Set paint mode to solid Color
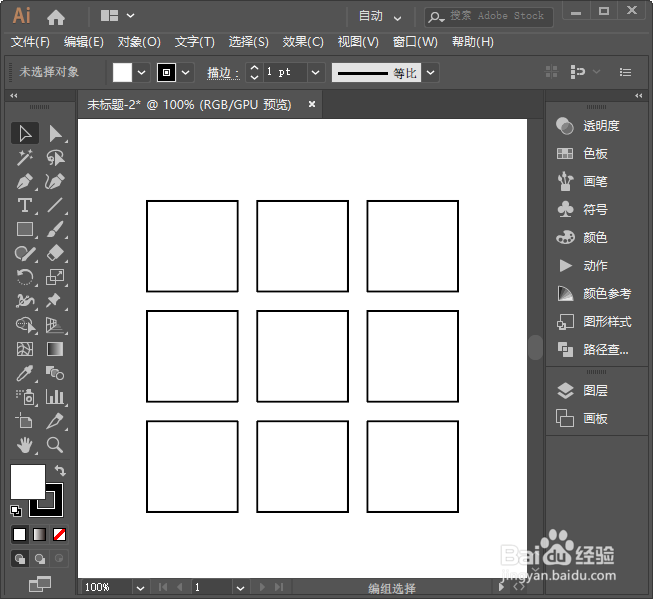The height and width of the screenshot is (599, 653). click(19, 534)
